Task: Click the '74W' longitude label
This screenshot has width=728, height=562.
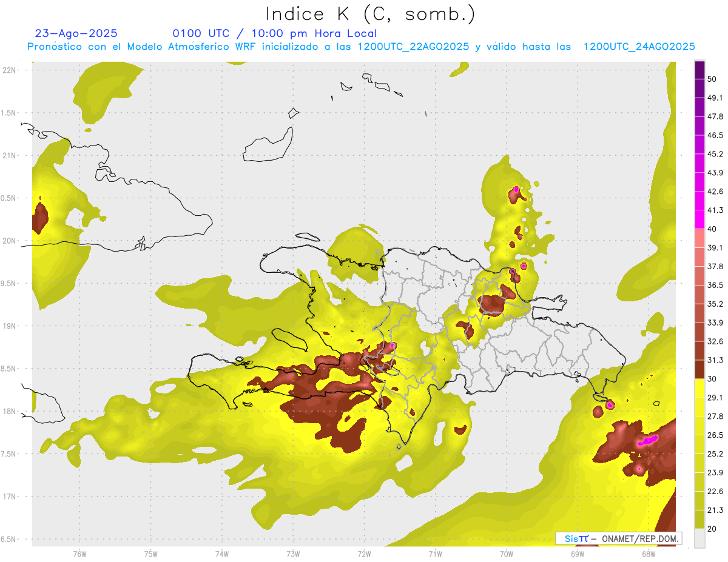Action: [221, 554]
